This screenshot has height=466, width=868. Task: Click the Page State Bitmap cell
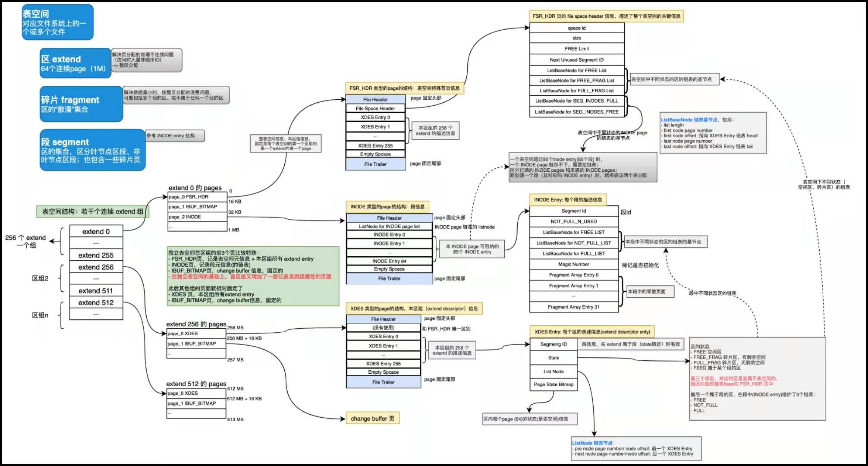554,384
